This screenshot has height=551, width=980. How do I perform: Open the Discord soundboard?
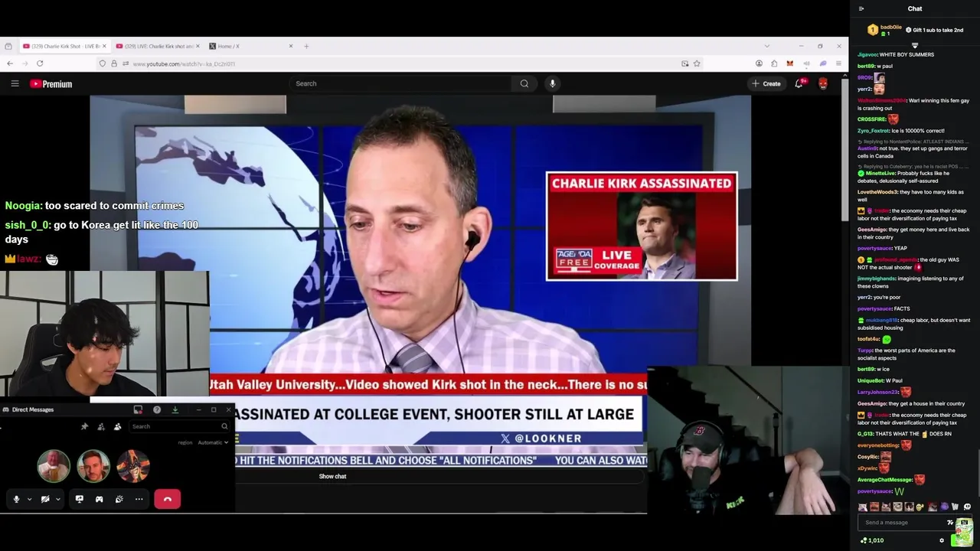(119, 499)
